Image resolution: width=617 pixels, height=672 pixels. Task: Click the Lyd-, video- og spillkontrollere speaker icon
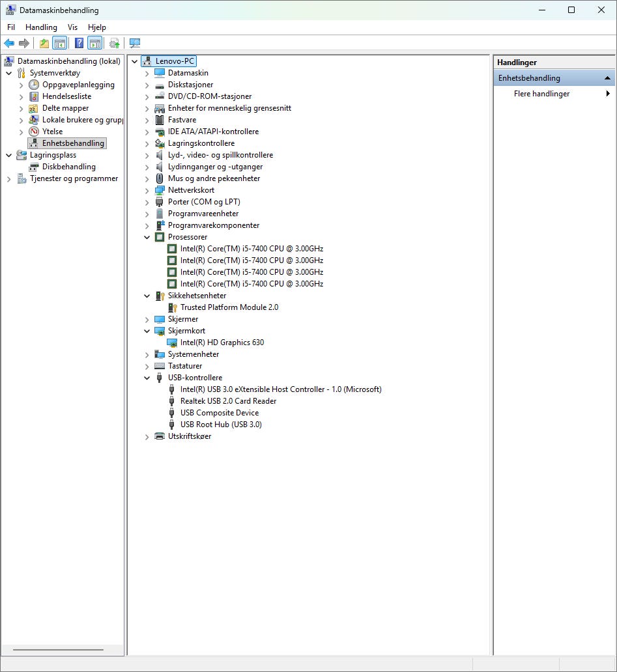tap(160, 155)
